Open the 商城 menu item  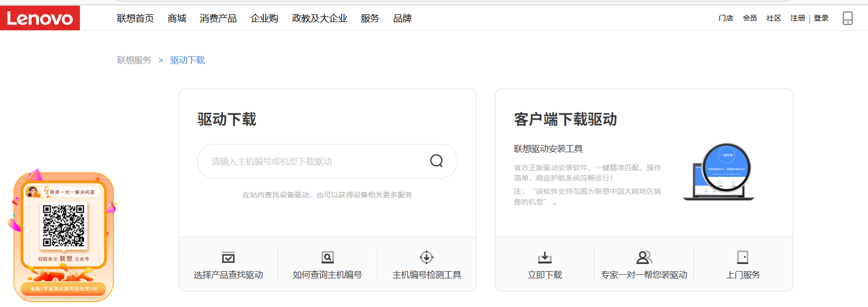click(177, 18)
